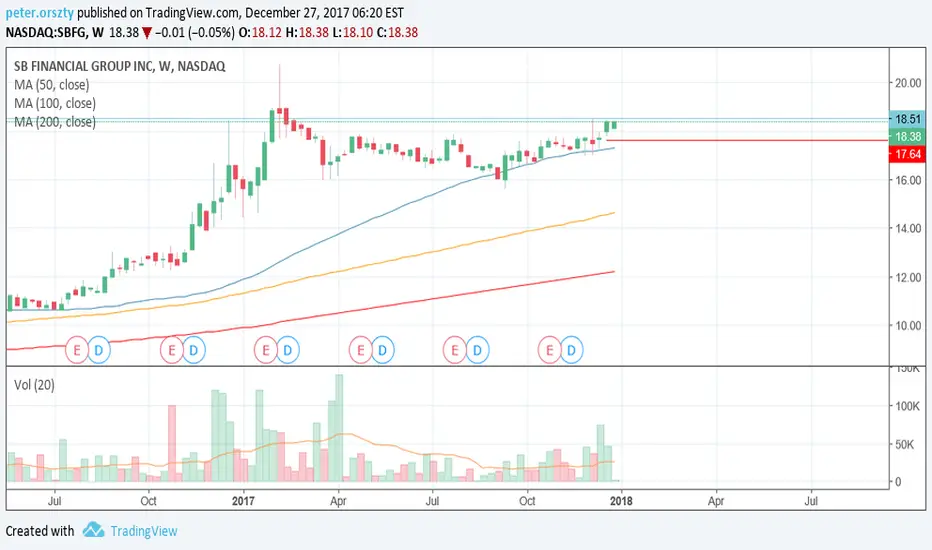Click the dividend D marker near July 2017
The image size is (932, 550).
[477, 350]
